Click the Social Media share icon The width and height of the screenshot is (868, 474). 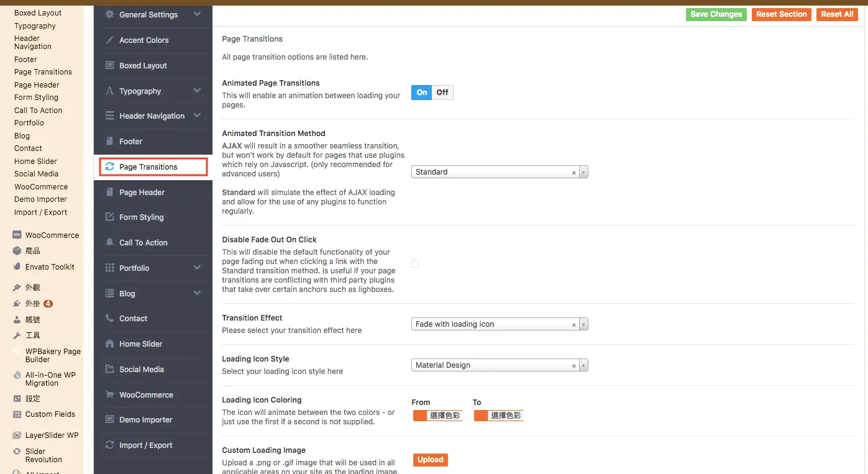pos(109,369)
